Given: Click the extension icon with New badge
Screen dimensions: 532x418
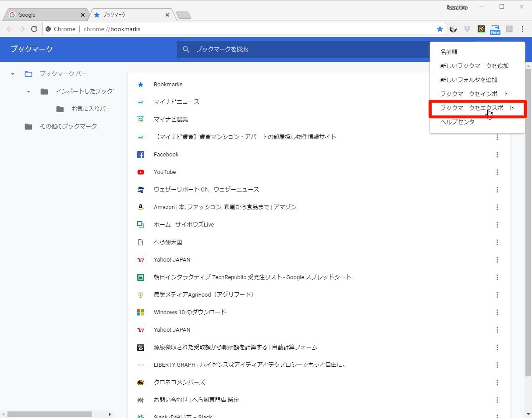Looking at the screenshot, I should tap(495, 29).
